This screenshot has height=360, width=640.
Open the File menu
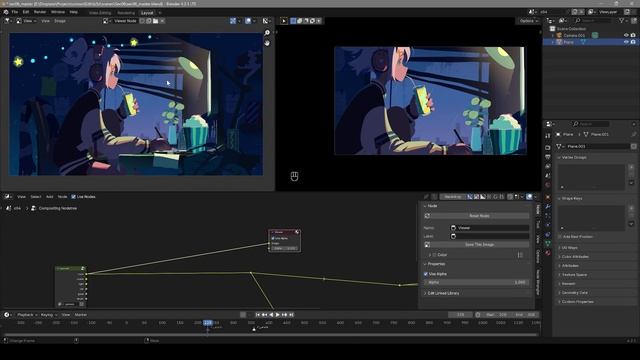coord(15,12)
